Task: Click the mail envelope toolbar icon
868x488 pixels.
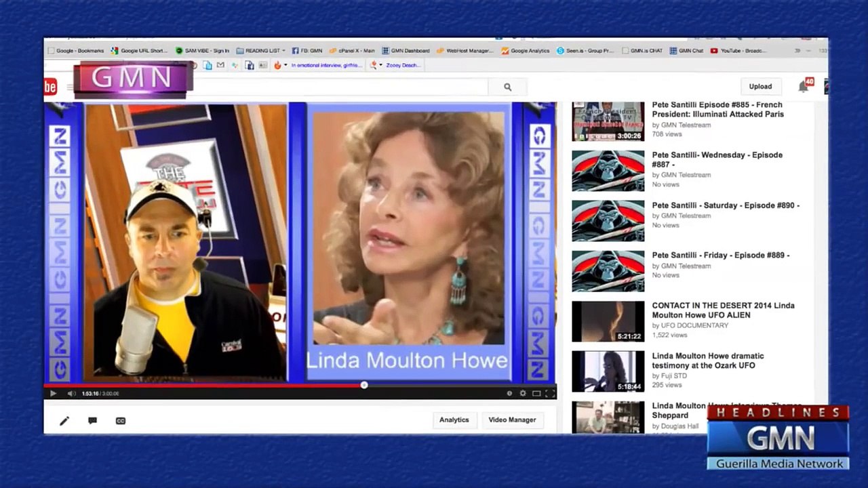Action: (220, 66)
